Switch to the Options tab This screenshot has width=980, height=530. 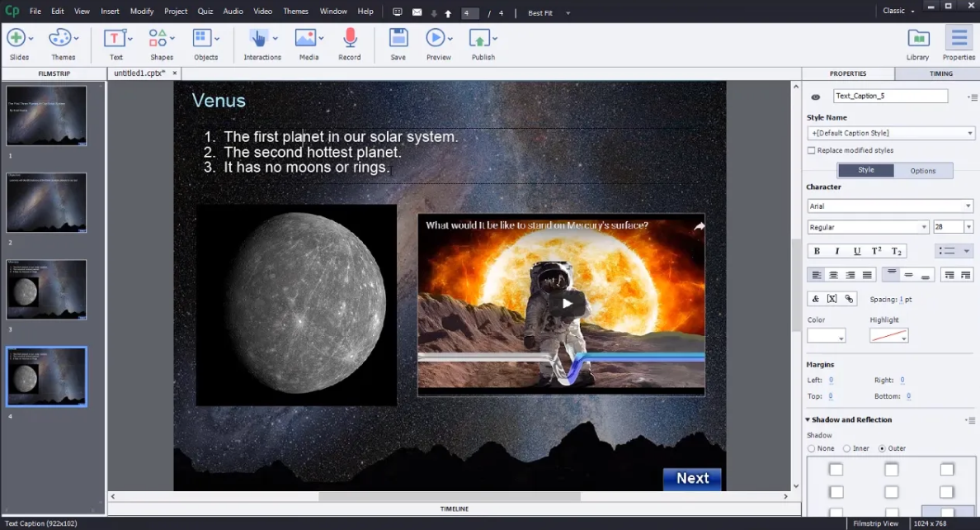coord(923,171)
